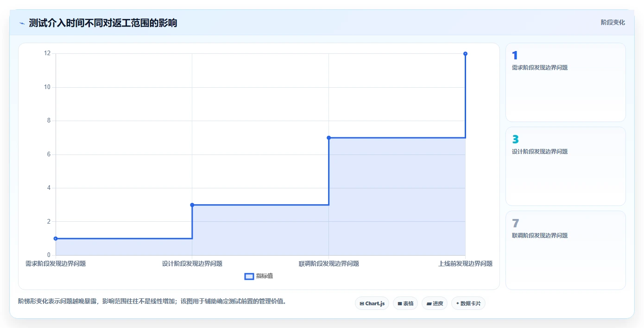Click the footnote text starting 阶梯形变化表示
Image resolution: width=644 pixels, height=328 pixels.
pos(153,301)
